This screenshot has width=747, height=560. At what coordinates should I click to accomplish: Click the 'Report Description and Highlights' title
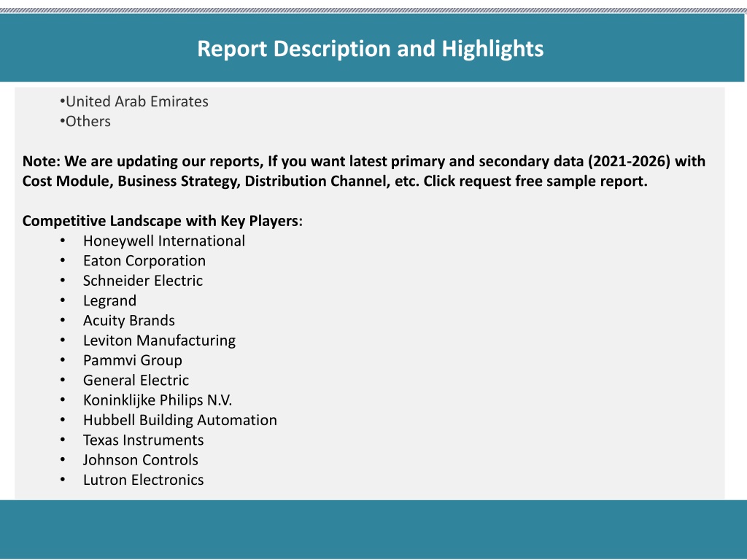(370, 49)
